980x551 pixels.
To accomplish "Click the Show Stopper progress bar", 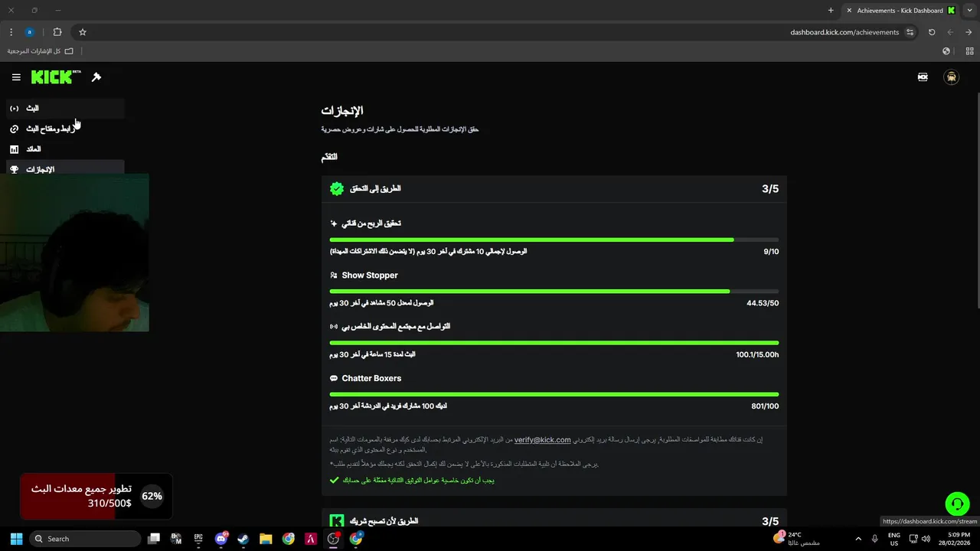I will (554, 292).
